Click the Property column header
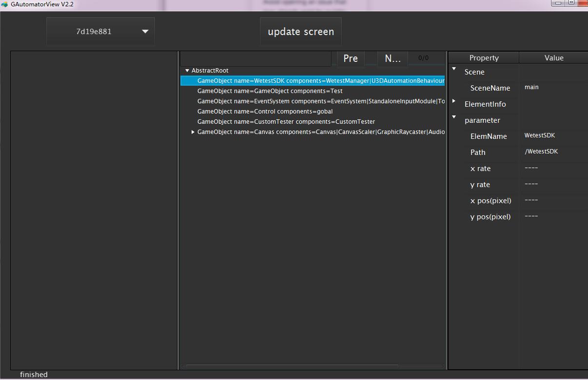588x380 pixels. pyautogui.click(x=483, y=57)
